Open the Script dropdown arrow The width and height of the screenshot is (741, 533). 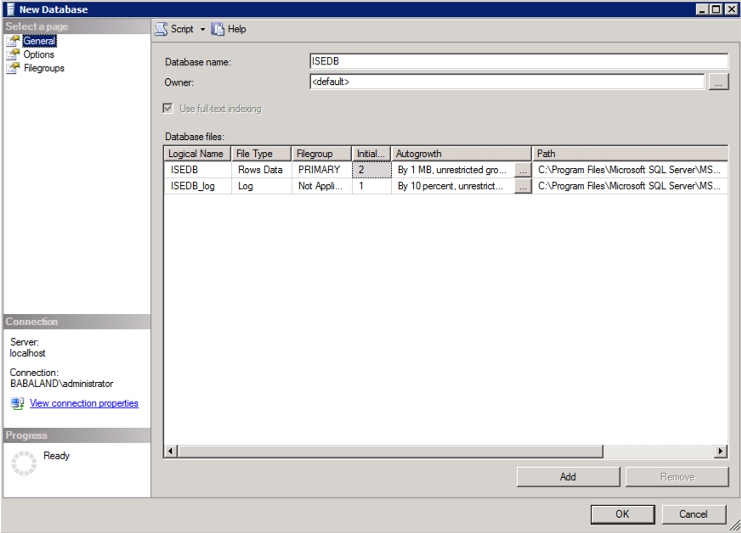[x=203, y=29]
